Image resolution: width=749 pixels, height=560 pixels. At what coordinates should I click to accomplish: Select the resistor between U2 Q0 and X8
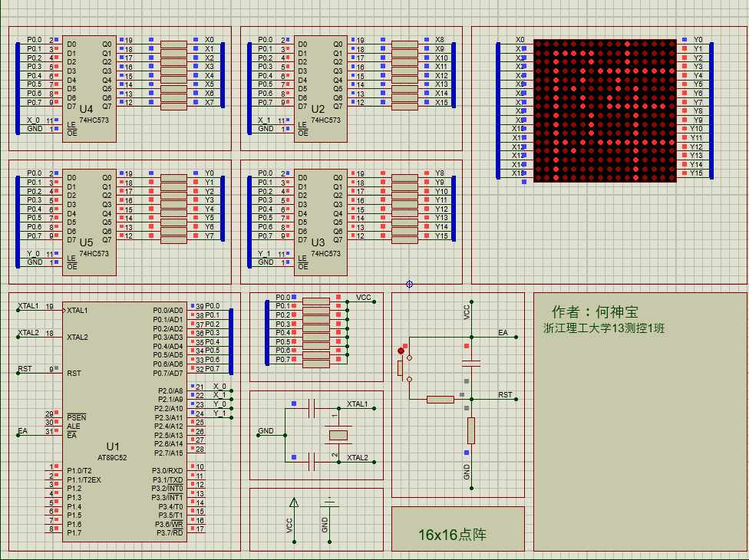tap(404, 44)
